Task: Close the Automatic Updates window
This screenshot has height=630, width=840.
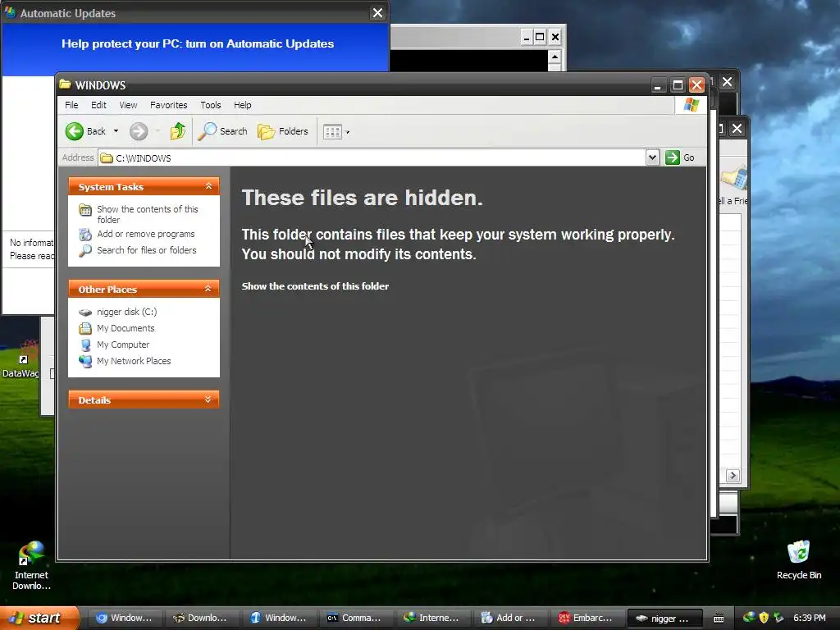Action: click(x=377, y=13)
